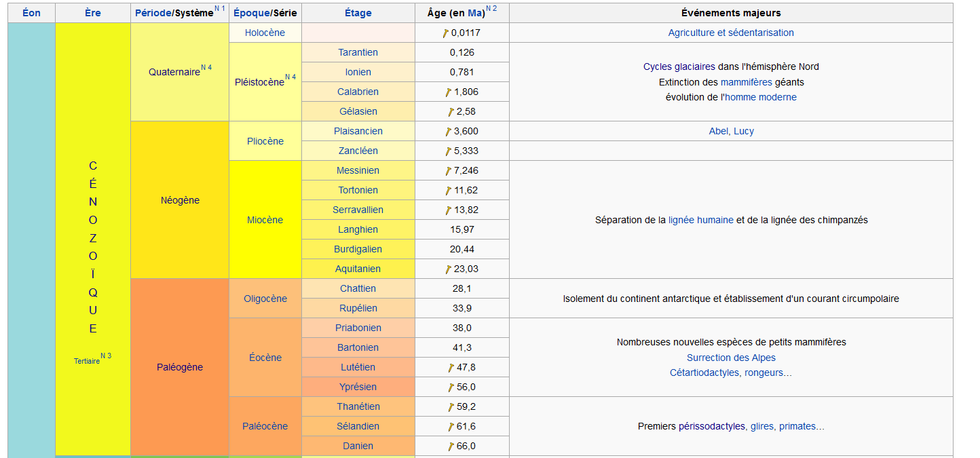The height and width of the screenshot is (458, 980).
Task: Click the Lucy link
Action: [744, 131]
